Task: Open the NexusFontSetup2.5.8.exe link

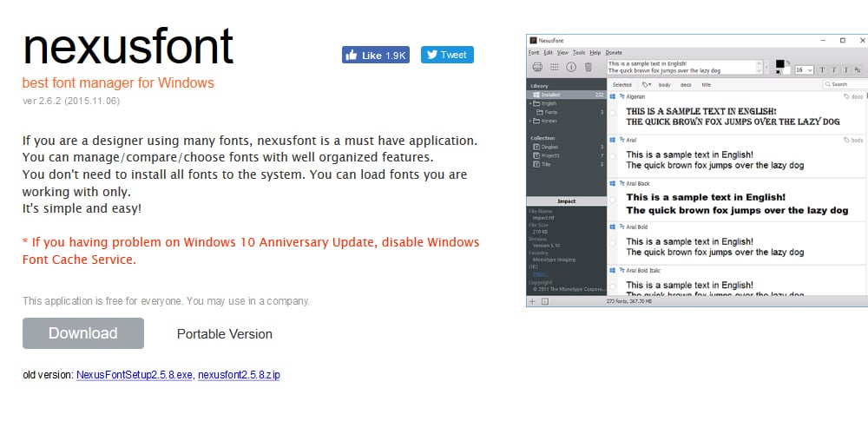Action: [x=134, y=375]
